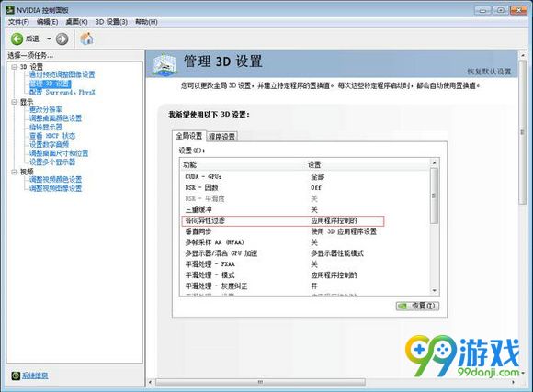The image size is (533, 392).
Task: Open the Back button history dropdown arrow
Action: [x=49, y=39]
